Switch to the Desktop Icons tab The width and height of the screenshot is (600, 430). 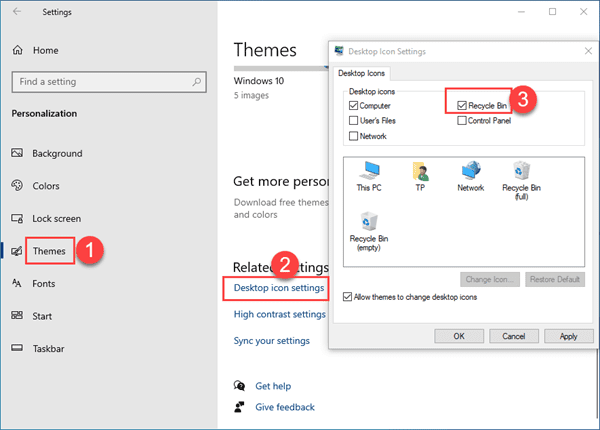point(363,72)
